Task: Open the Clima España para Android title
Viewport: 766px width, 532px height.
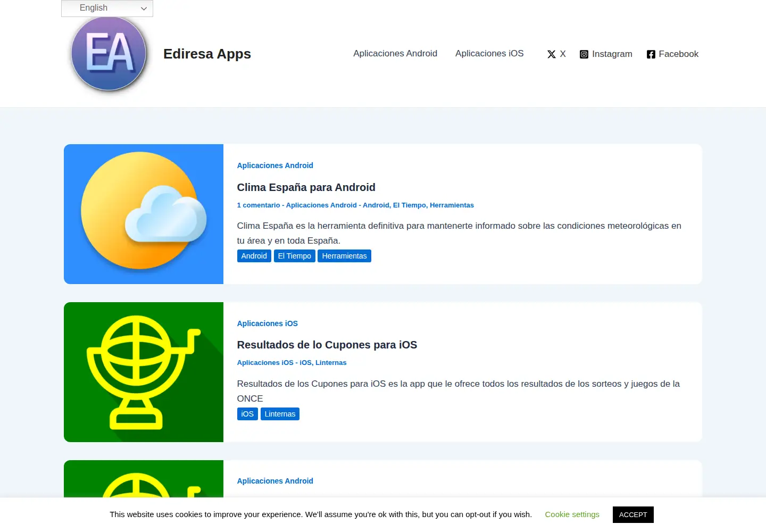Action: pyautogui.click(x=306, y=187)
